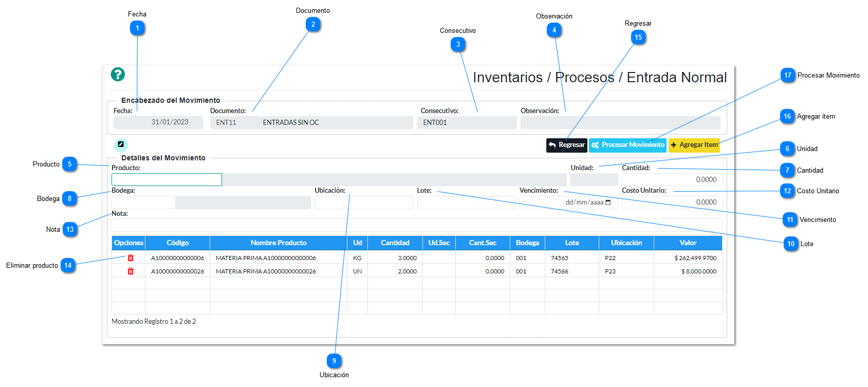This screenshot has height=387, width=868.
Task: Click the edit pencil icon below the header
Action: coord(121,144)
